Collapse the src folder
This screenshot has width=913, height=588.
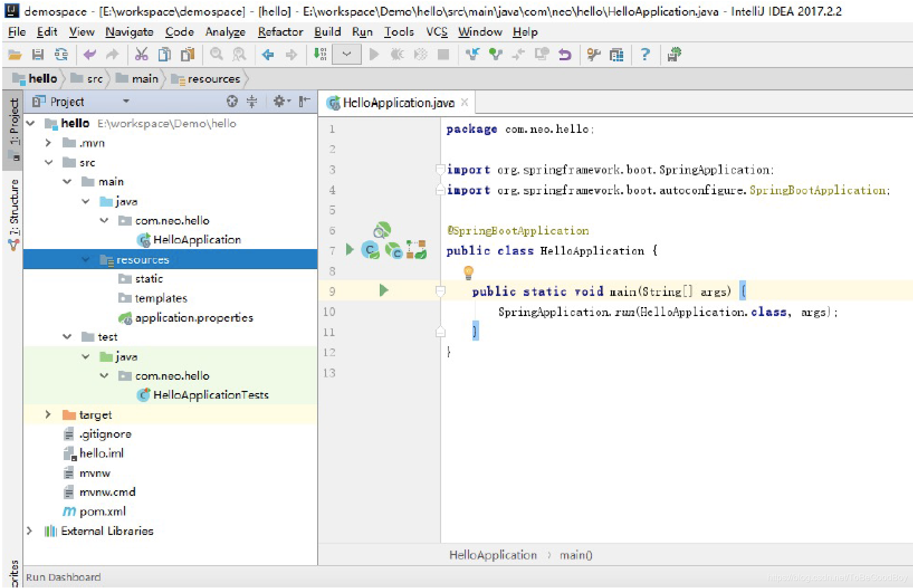(49, 162)
